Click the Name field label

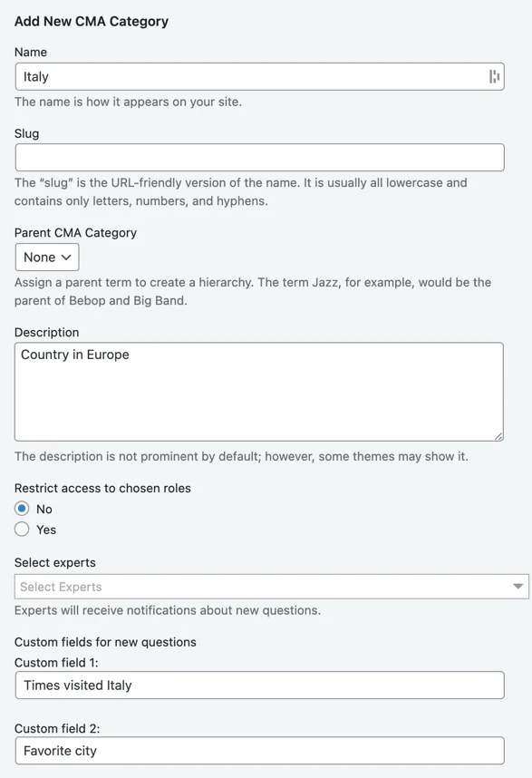(x=31, y=52)
